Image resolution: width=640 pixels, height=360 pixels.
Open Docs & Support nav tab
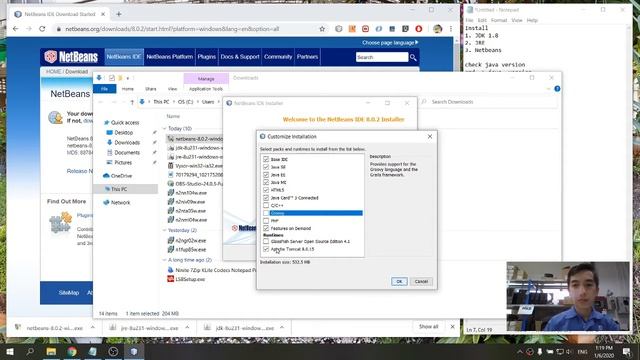(240, 57)
